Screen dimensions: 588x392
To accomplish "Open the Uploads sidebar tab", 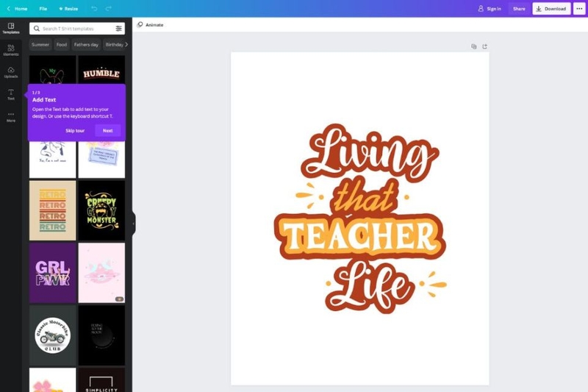I will [x=11, y=72].
